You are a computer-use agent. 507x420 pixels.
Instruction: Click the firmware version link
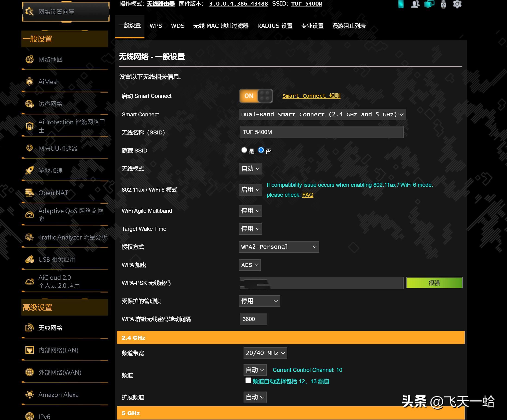238,4
